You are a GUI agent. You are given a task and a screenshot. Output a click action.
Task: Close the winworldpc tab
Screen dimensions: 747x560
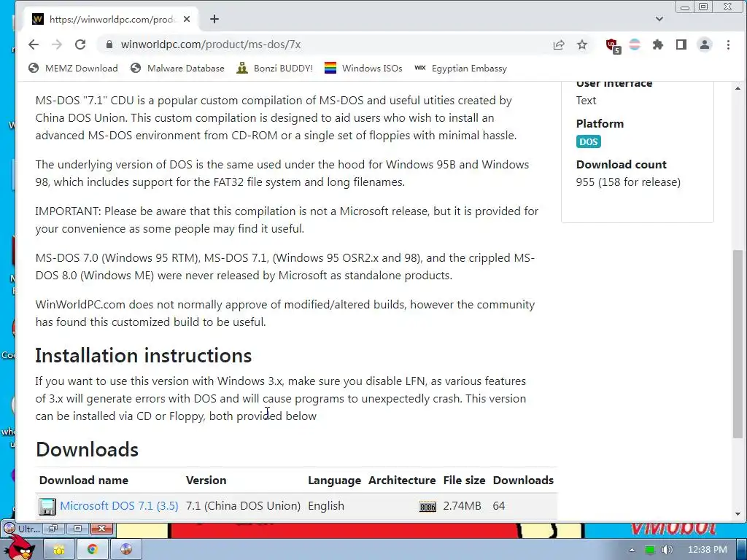pyautogui.click(x=187, y=19)
